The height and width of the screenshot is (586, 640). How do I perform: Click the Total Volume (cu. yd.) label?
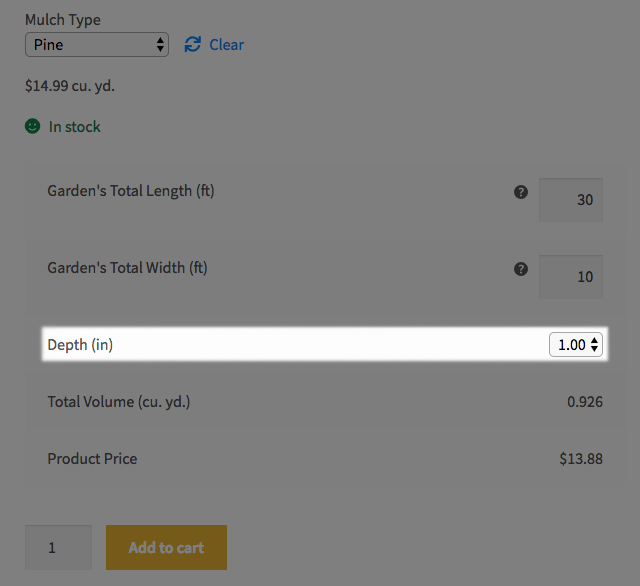(118, 402)
